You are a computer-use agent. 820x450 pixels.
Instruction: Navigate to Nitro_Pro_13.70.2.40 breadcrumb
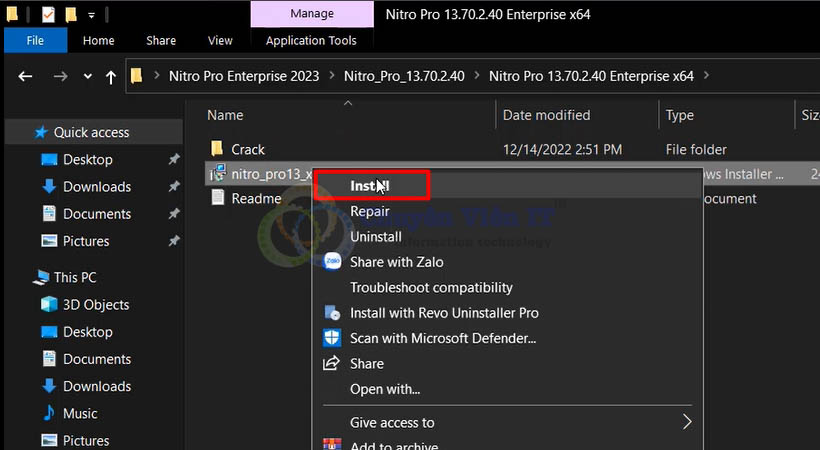[404, 76]
